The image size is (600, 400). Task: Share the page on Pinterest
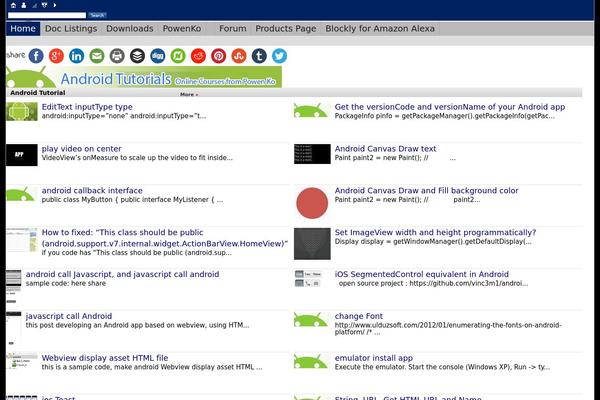pyautogui.click(x=218, y=56)
